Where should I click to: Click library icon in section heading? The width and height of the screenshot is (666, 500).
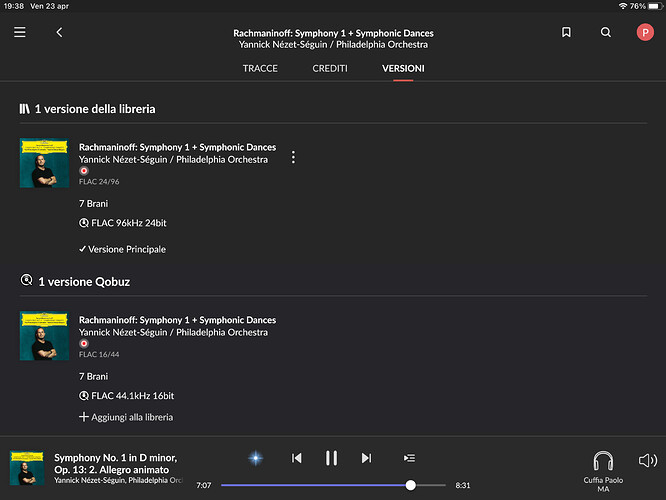(25, 109)
